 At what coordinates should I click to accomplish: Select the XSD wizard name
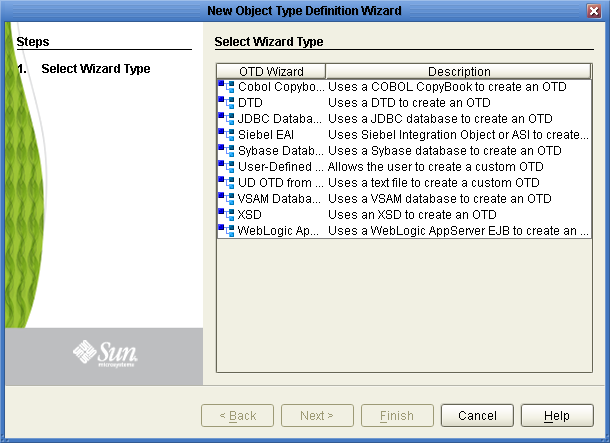[x=249, y=214]
